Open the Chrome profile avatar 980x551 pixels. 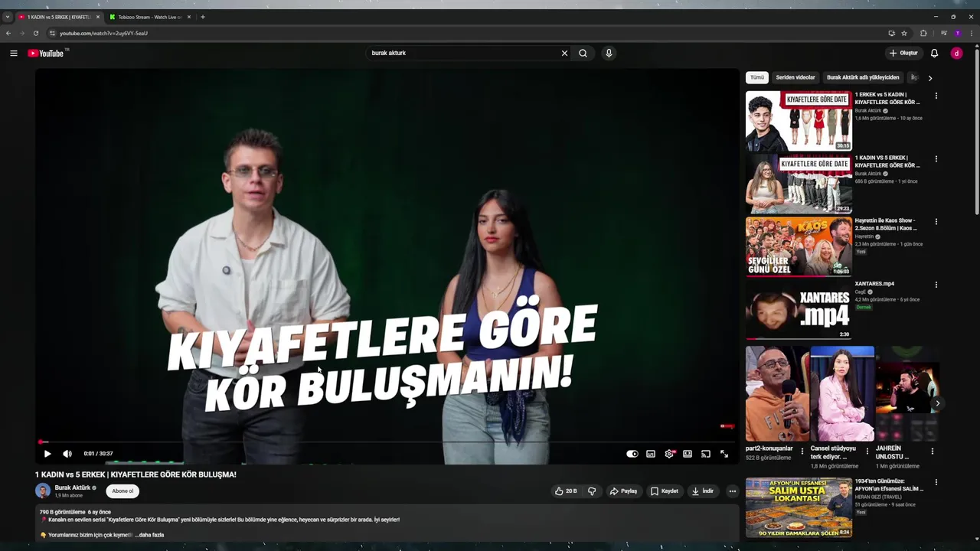coord(957,33)
